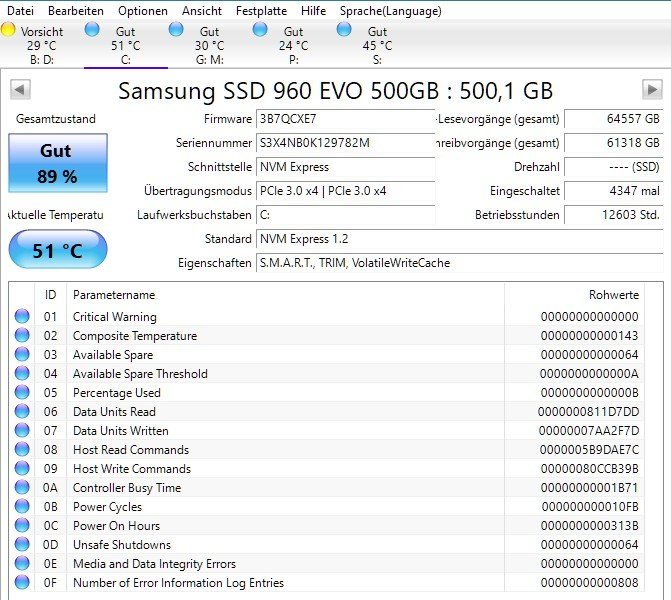Select the Gut 51 °C C: drive tab
This screenshot has width=671, height=600.
click(x=126, y=45)
